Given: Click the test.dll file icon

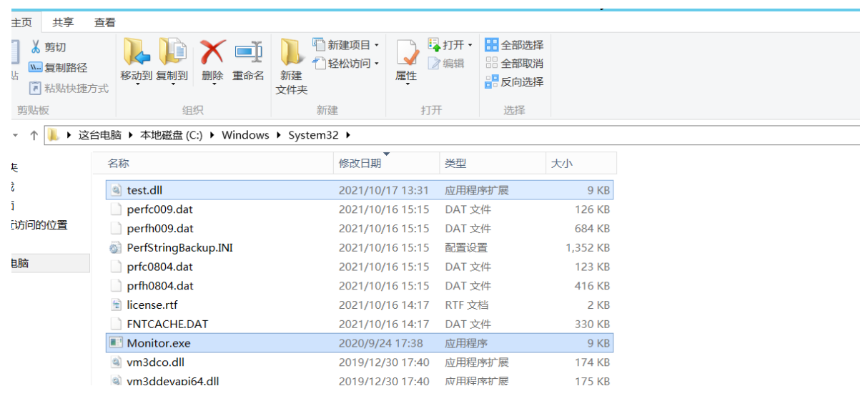Looking at the screenshot, I should coord(116,190).
